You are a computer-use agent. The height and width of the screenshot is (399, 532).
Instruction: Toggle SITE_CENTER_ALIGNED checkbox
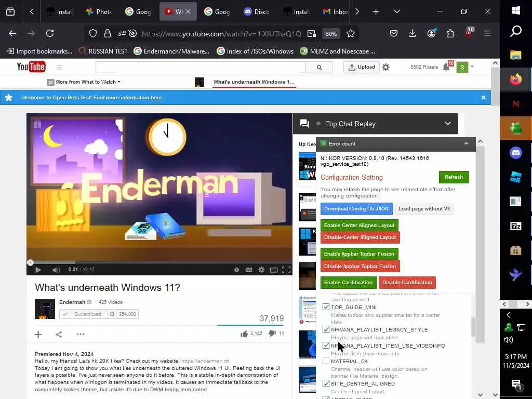coord(326,383)
